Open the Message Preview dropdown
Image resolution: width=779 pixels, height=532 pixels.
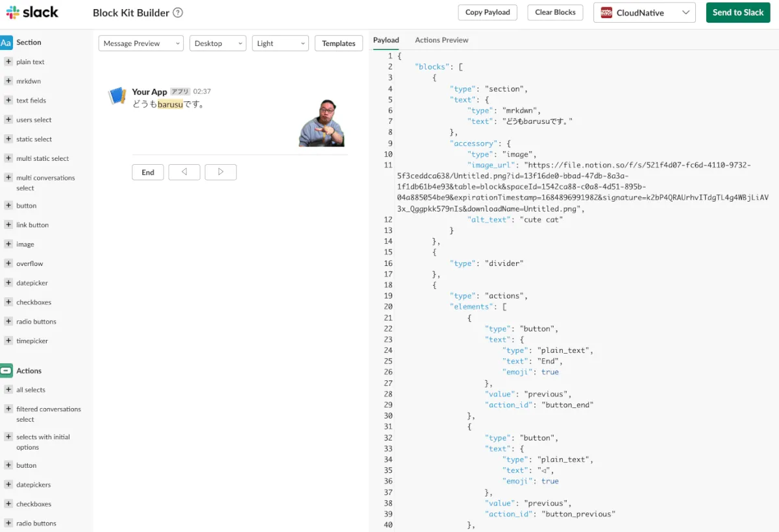coord(141,43)
